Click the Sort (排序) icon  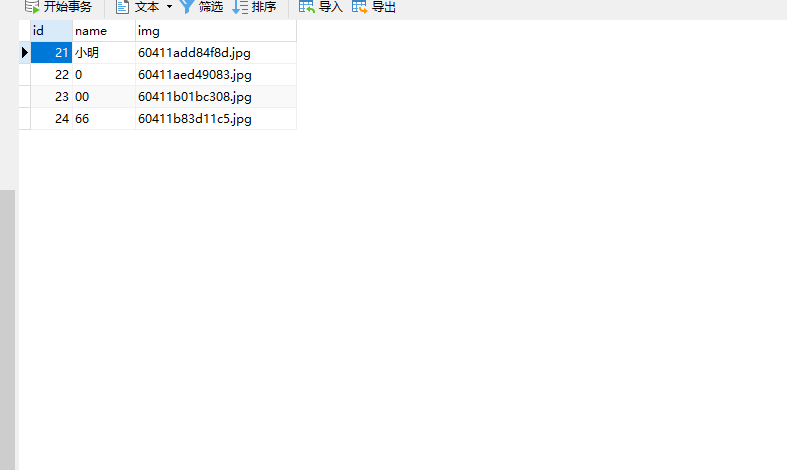(240, 7)
